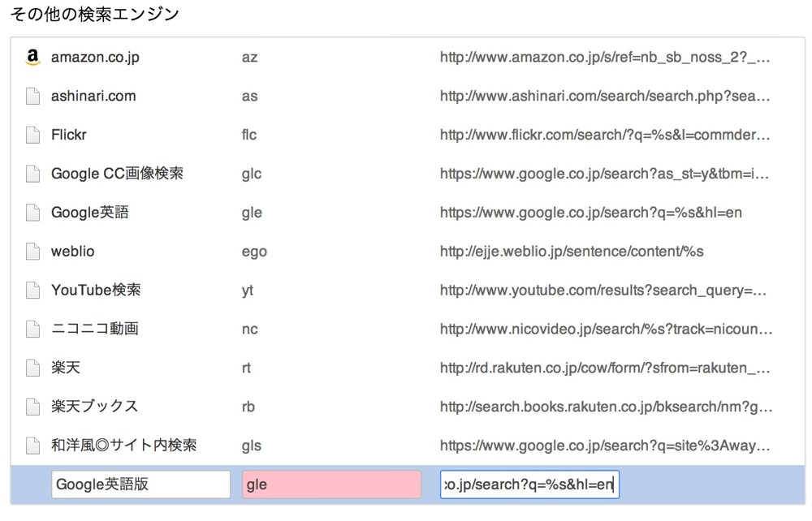Click the page icon beside ニコニコ動画
The height and width of the screenshot is (521, 812).
pos(32,329)
